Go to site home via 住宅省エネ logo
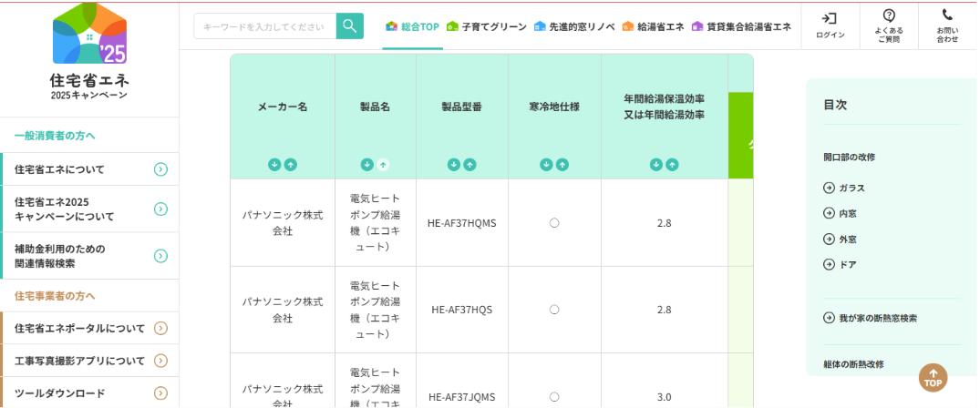 point(89,51)
